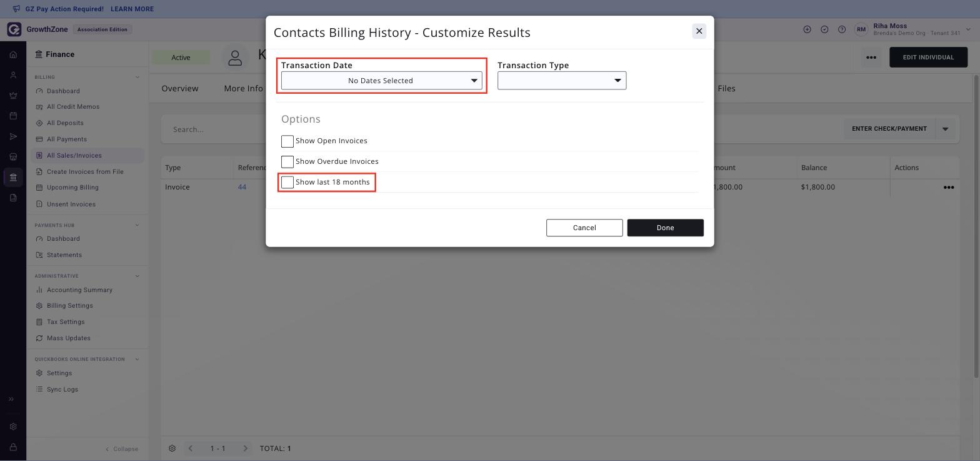
Task: Click the plus add icon in header
Action: (x=807, y=29)
